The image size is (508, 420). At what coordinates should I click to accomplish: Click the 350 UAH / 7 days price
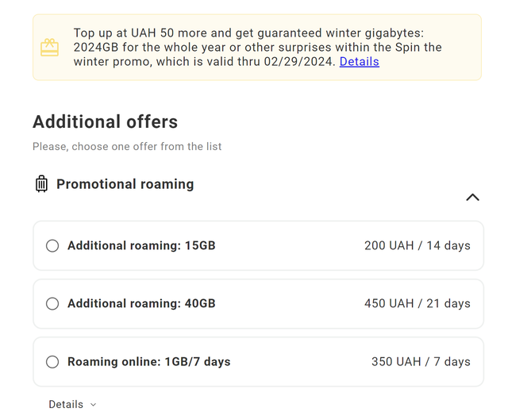coord(421,362)
